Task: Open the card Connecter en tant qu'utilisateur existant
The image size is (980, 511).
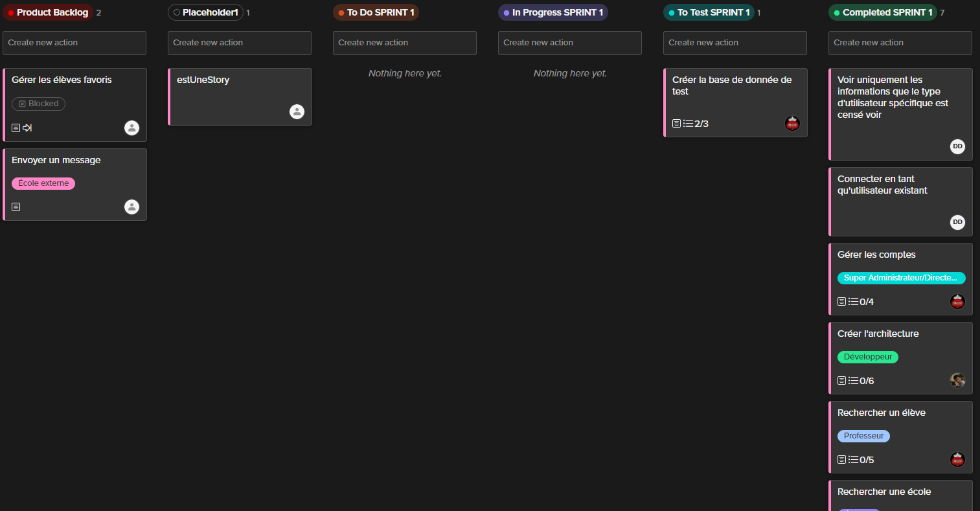Action: pos(900,202)
